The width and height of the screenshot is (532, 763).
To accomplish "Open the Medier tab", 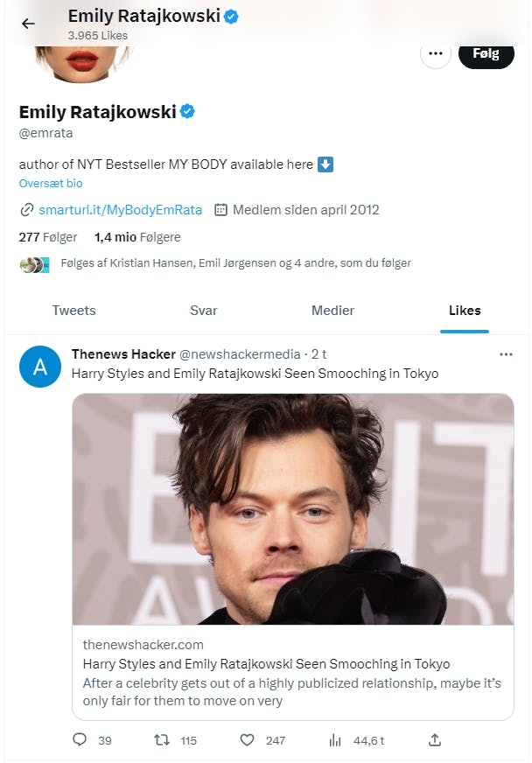I will click(x=332, y=311).
